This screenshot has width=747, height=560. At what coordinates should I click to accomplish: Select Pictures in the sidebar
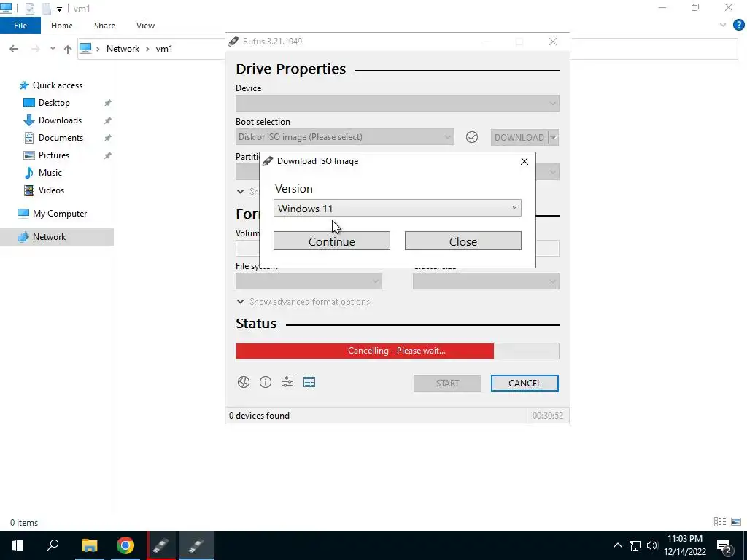pos(54,155)
